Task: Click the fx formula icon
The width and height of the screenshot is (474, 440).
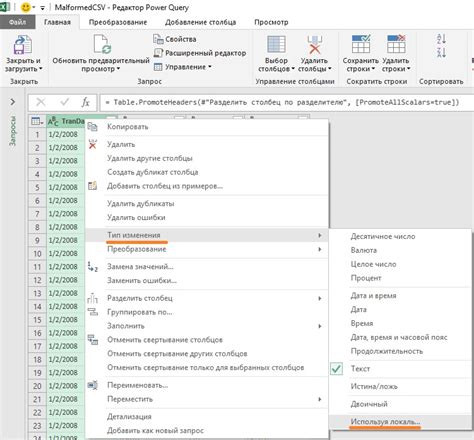Action: pos(86,102)
